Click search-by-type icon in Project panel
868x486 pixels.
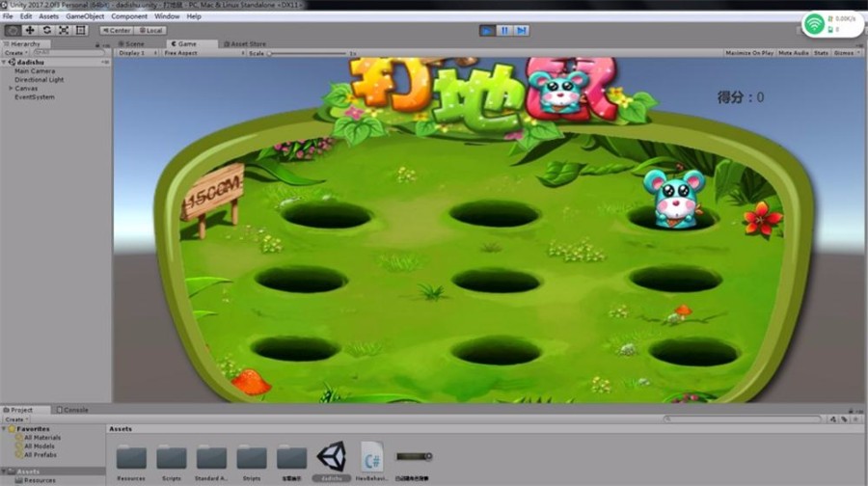[x=833, y=419]
